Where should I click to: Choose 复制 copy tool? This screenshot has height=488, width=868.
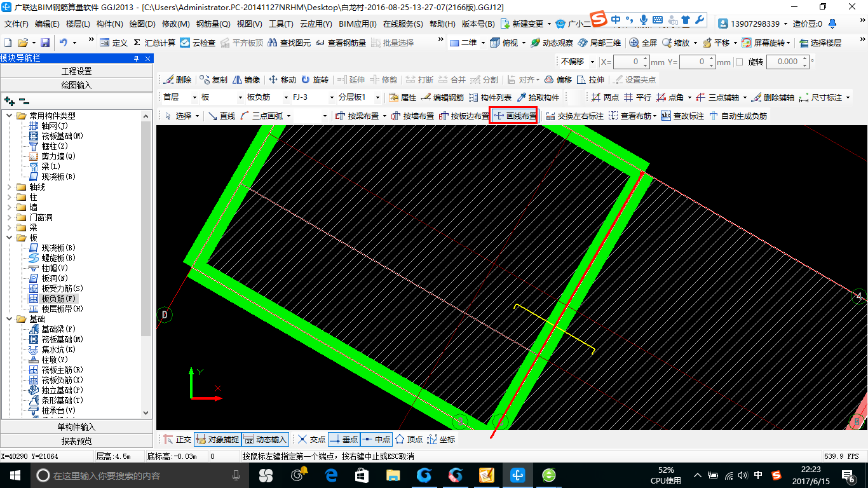pyautogui.click(x=214, y=79)
